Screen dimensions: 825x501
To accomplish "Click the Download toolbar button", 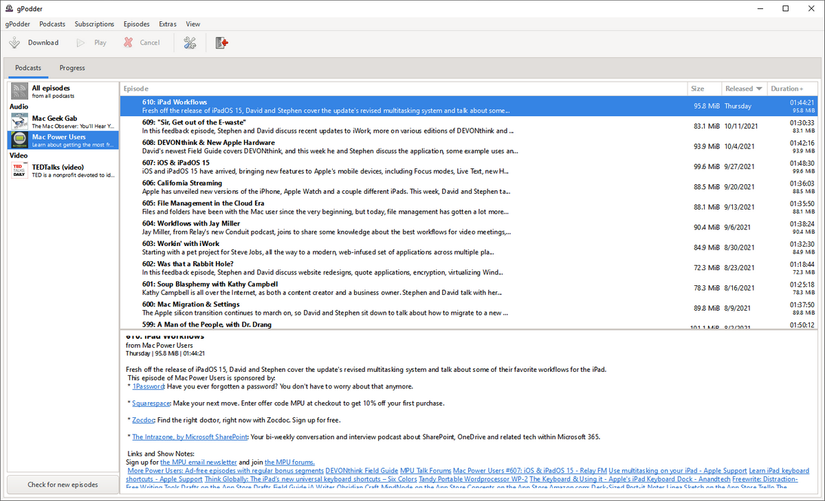I will (34, 43).
